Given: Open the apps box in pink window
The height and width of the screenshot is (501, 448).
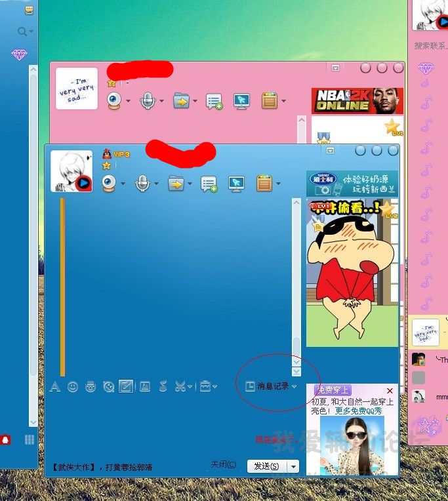Looking at the screenshot, I should pyautogui.click(x=270, y=100).
